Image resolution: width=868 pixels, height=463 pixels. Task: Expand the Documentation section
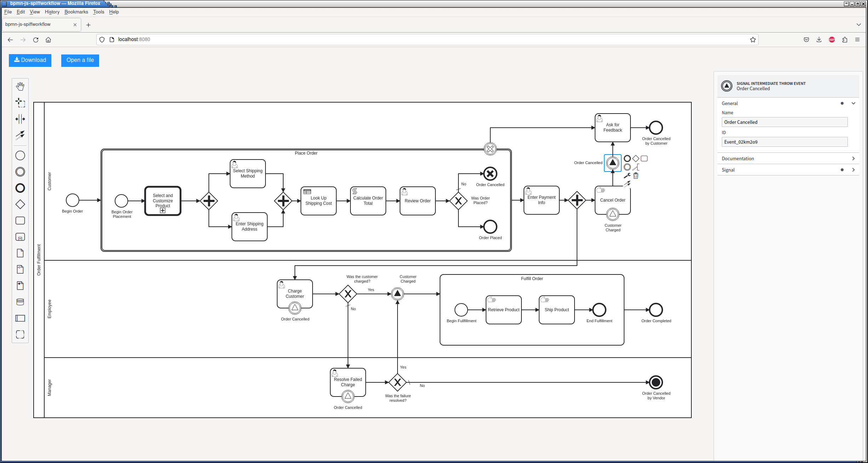click(788, 158)
